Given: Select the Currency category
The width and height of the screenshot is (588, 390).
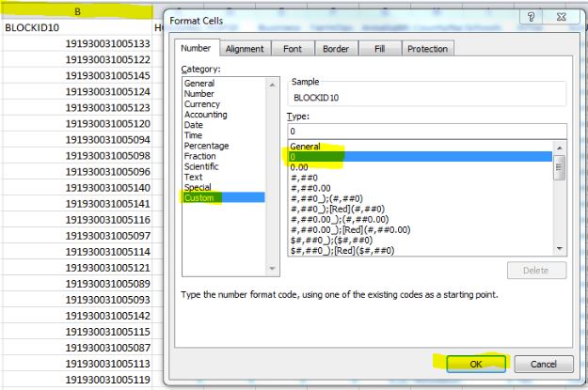Looking at the screenshot, I should point(202,104).
